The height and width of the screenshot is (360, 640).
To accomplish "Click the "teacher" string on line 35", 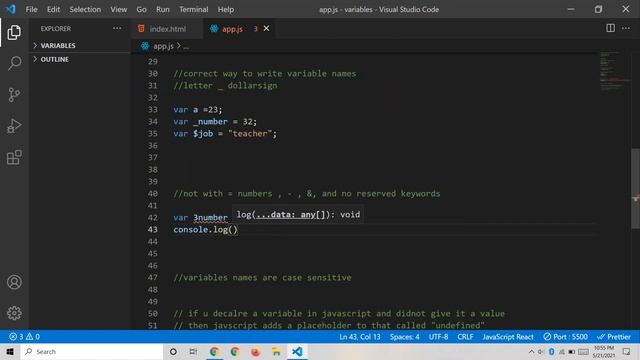I will 250,133.
